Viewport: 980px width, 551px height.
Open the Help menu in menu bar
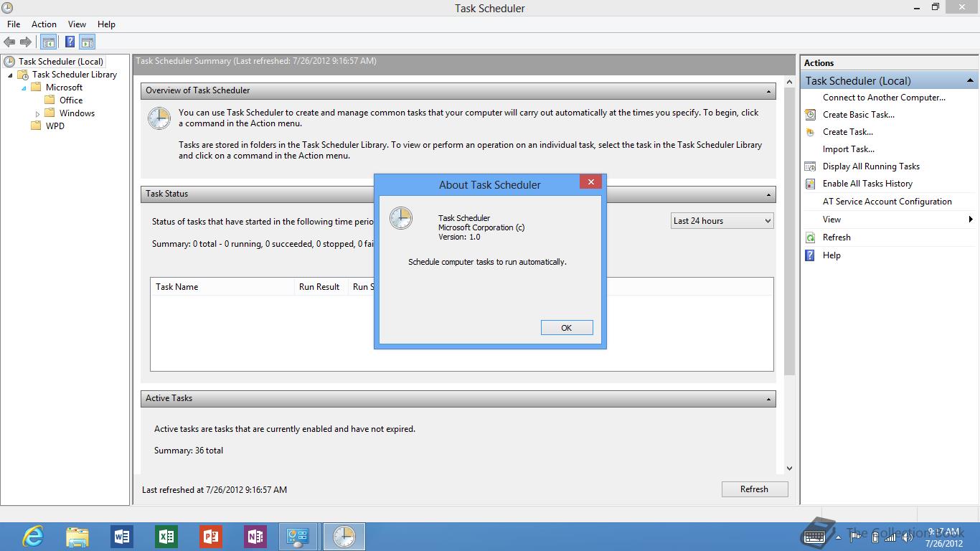(x=106, y=24)
